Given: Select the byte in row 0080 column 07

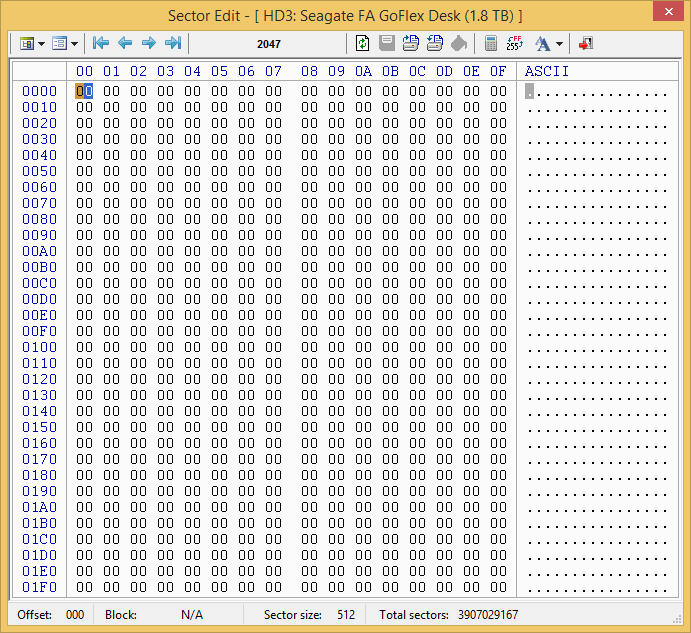Looking at the screenshot, I should [273, 219].
